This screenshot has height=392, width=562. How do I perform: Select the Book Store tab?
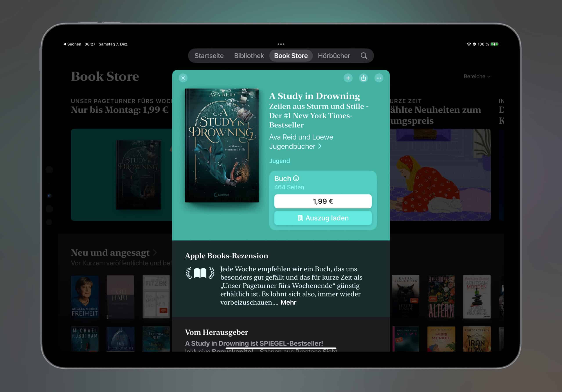291,56
